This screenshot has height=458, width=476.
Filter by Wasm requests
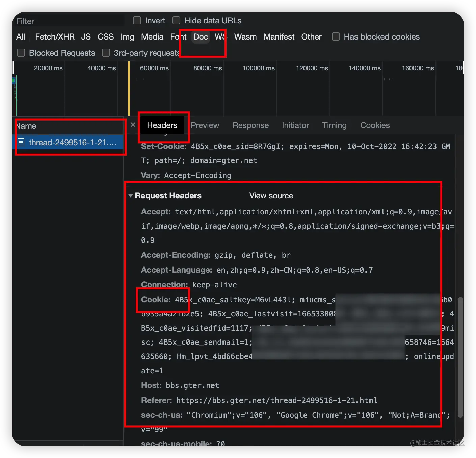tap(245, 37)
